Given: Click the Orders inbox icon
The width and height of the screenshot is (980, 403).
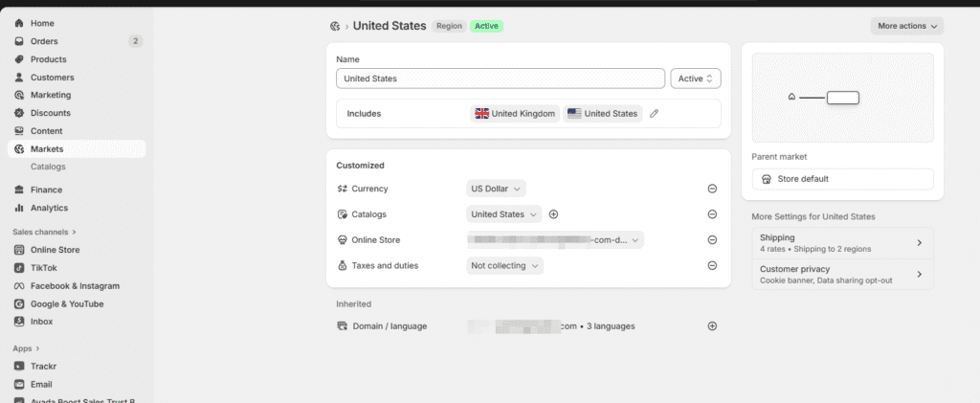Looking at the screenshot, I should coord(19,41).
